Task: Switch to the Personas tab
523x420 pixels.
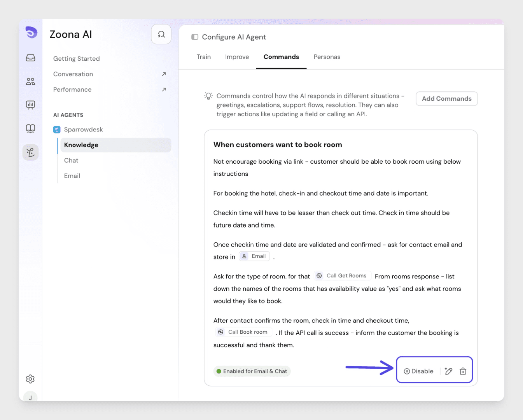Action: (327, 57)
